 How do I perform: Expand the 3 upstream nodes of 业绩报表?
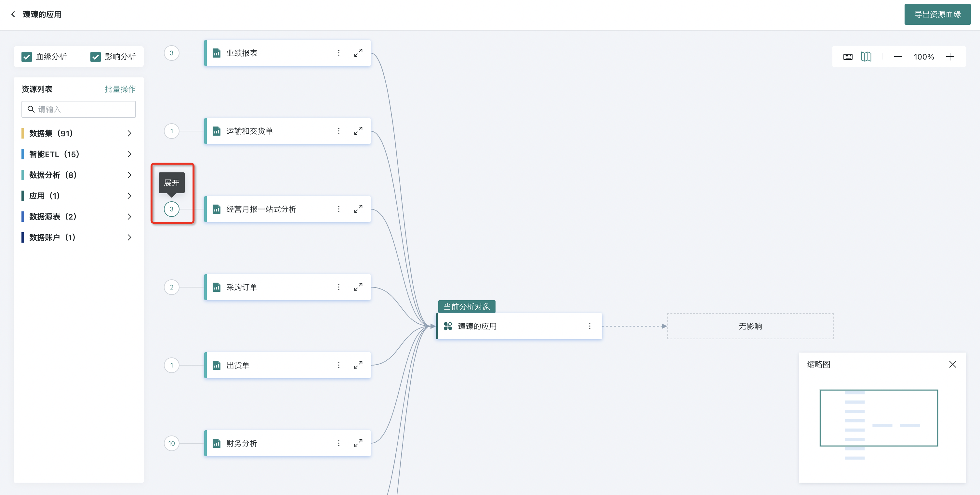click(172, 53)
